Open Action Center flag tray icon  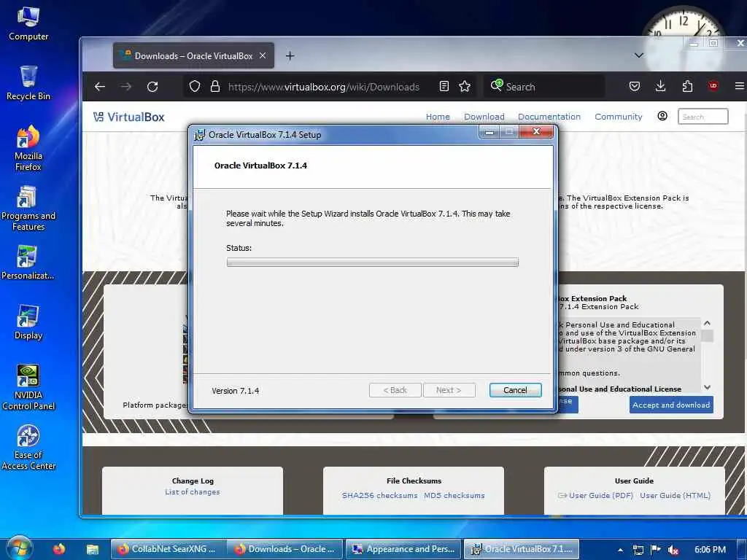click(656, 550)
